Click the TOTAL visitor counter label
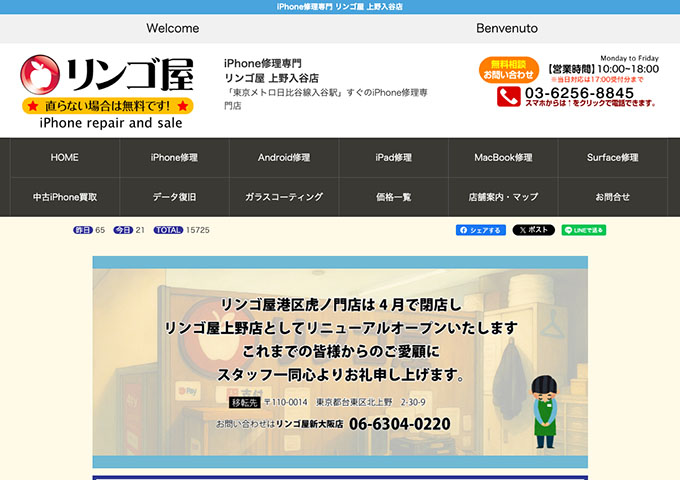The width and height of the screenshot is (680, 480). coord(168,230)
